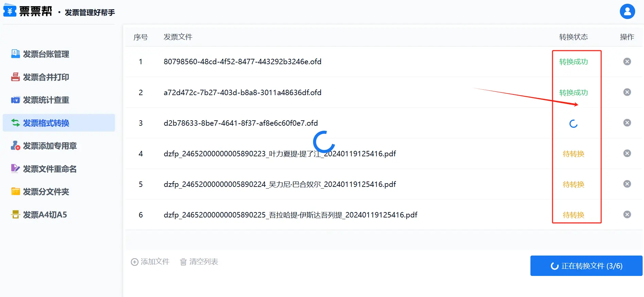The width and height of the screenshot is (644, 297).
Task: Open 发票添加专用章 feature
Action: pyautogui.click(x=50, y=146)
